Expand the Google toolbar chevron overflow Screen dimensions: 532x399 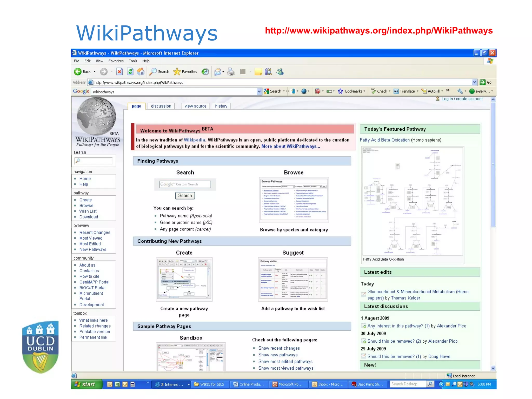tap(448, 90)
